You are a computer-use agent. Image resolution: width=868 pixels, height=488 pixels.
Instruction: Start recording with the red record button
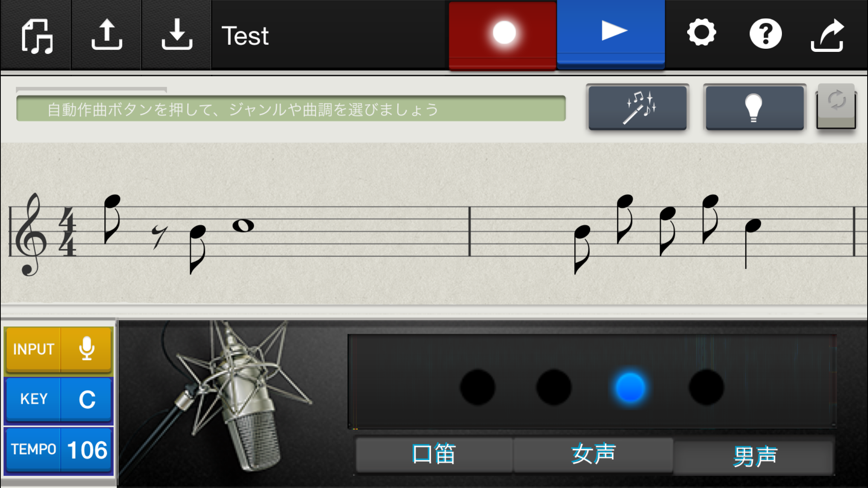tap(502, 35)
